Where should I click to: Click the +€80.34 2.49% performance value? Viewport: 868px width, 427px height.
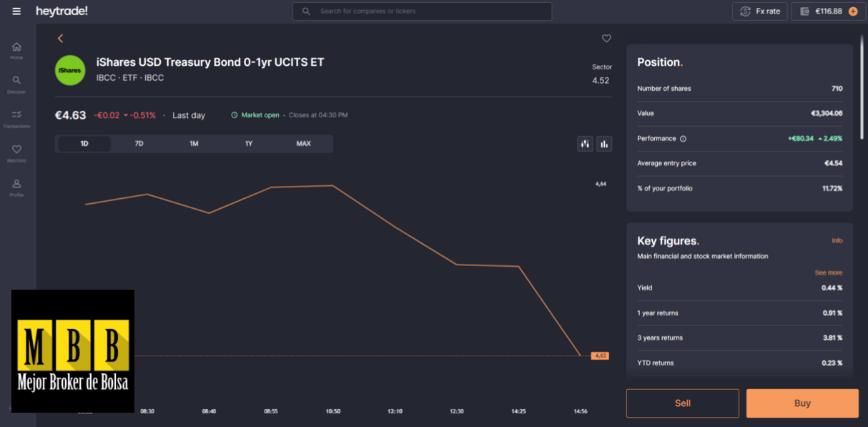pos(815,139)
